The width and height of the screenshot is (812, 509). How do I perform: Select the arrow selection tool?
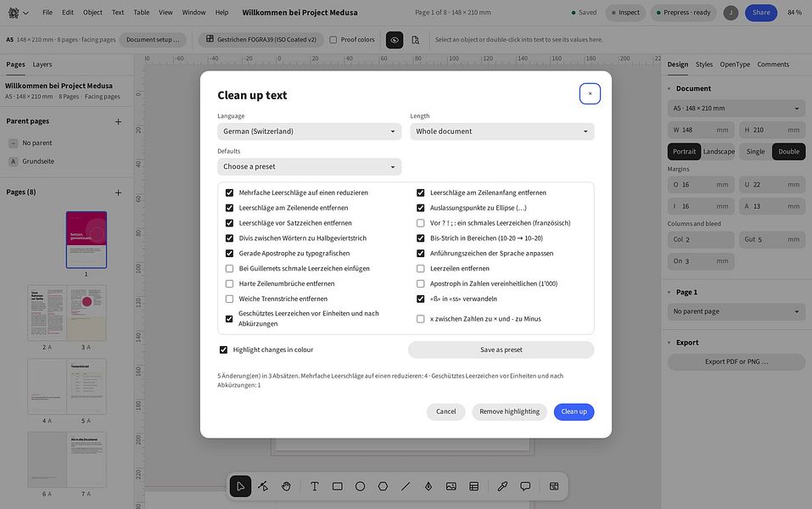240,486
